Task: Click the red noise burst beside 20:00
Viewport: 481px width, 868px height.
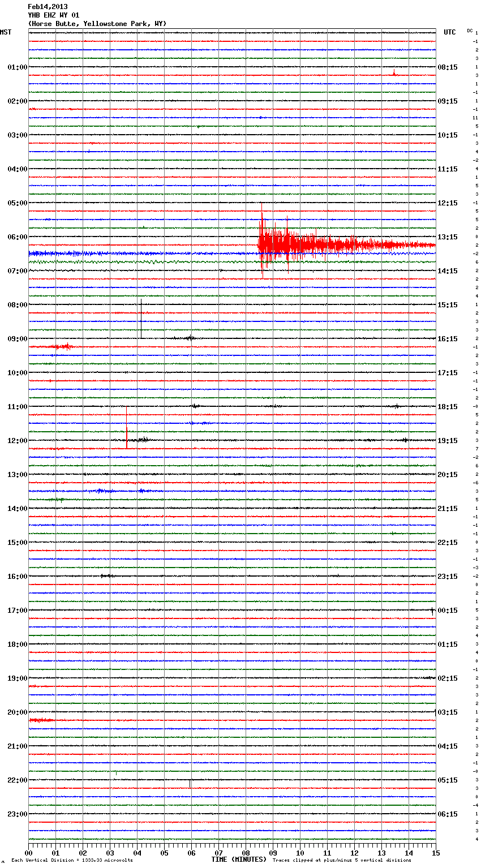Action: 41,720
